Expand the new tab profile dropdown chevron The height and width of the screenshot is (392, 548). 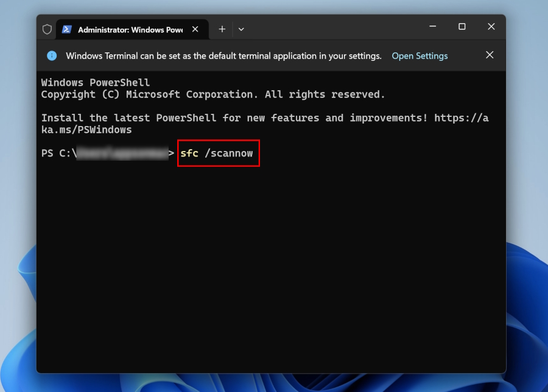tap(241, 29)
